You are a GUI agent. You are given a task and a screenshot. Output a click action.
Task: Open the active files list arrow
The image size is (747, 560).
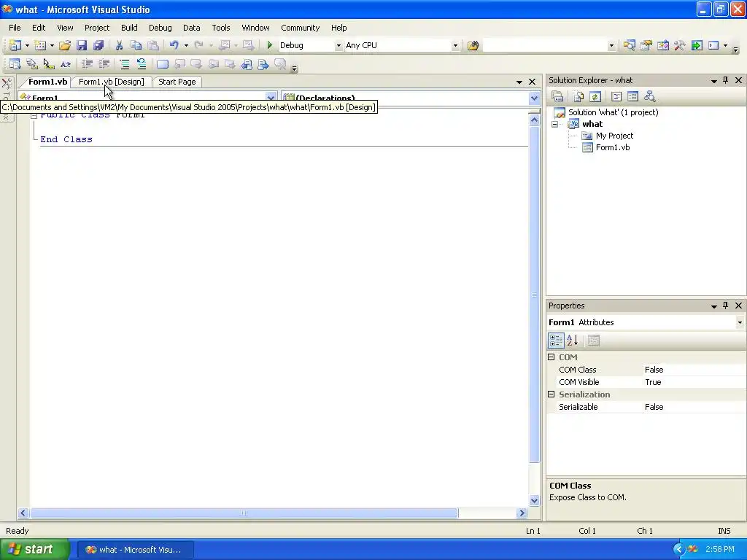[x=519, y=82]
